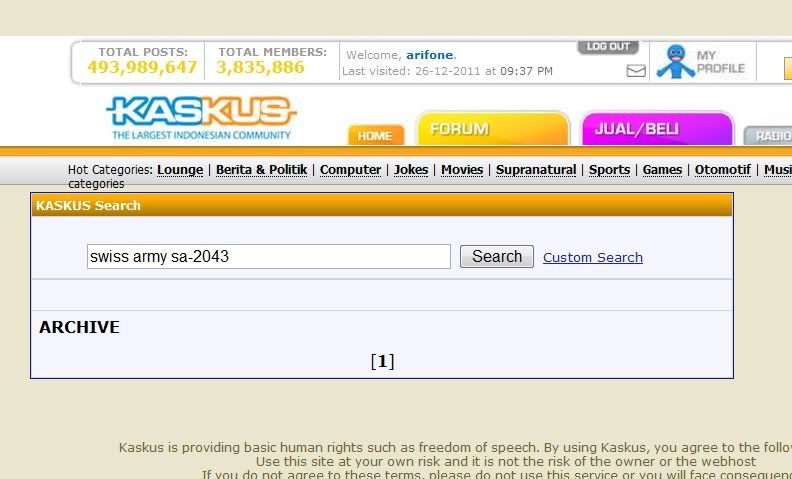Image resolution: width=792 pixels, height=479 pixels.
Task: Click the total posts count 493,989,647
Action: click(142, 67)
